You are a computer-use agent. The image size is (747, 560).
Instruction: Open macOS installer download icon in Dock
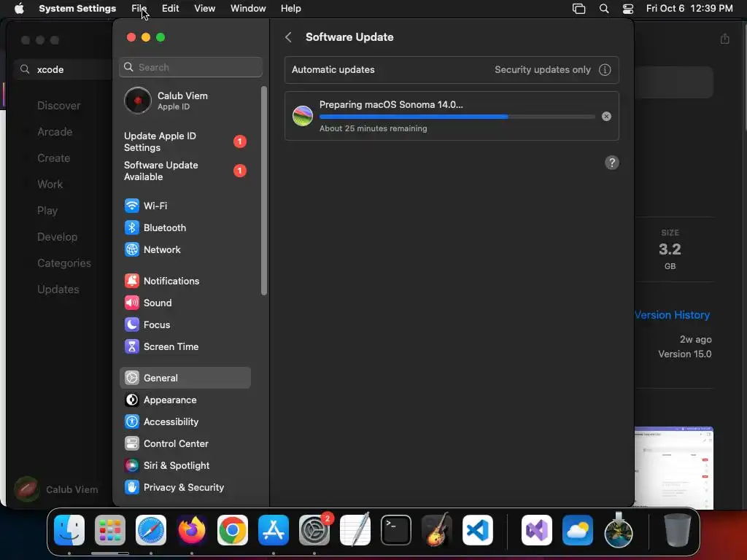[619, 530]
